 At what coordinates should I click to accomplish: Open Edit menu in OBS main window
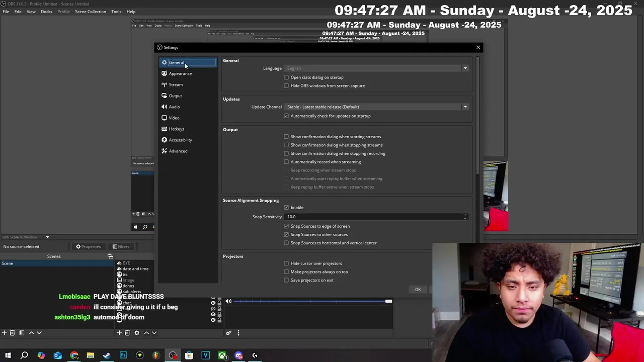click(18, 12)
